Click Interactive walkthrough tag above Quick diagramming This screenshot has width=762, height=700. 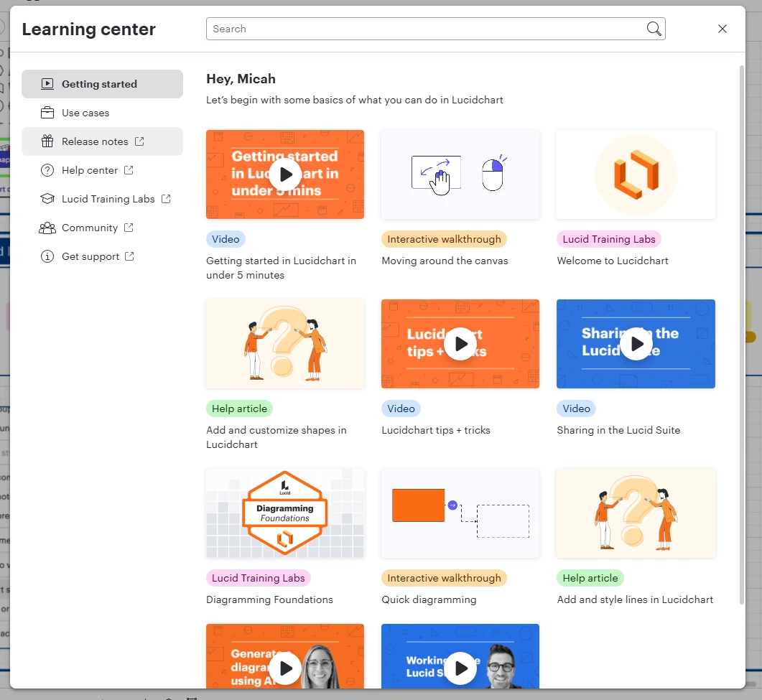pos(444,578)
